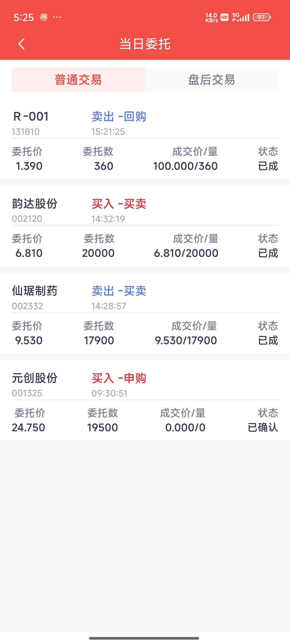Switch to the 普通交易 tab
This screenshot has height=644, width=290.
pyautogui.click(x=78, y=80)
